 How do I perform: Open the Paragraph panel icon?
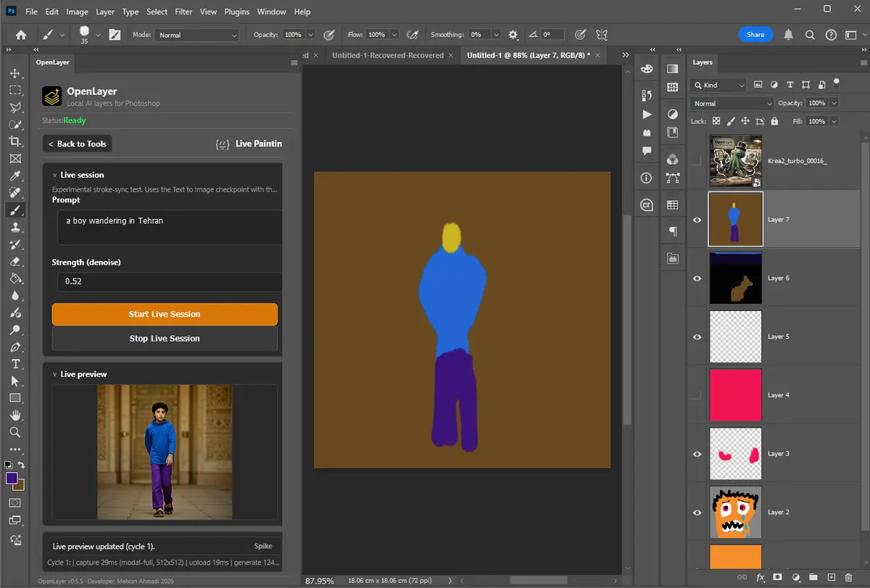pos(673,231)
